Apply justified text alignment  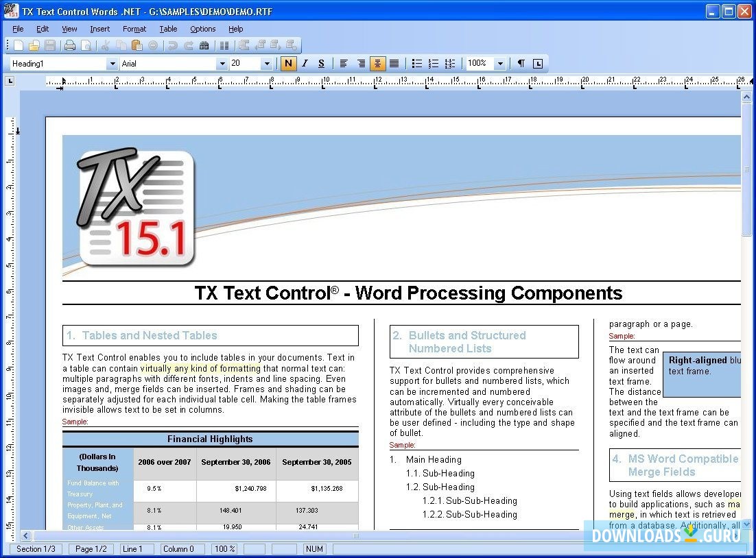394,63
